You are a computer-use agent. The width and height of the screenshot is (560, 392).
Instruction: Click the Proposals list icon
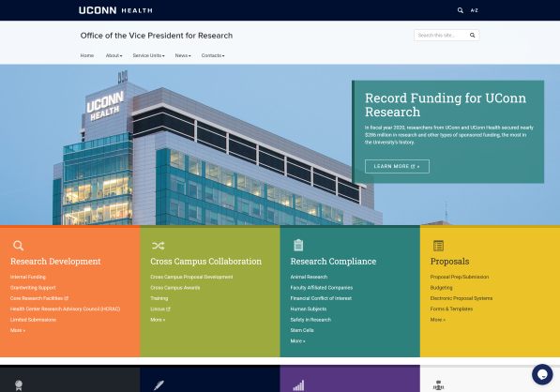click(x=438, y=246)
